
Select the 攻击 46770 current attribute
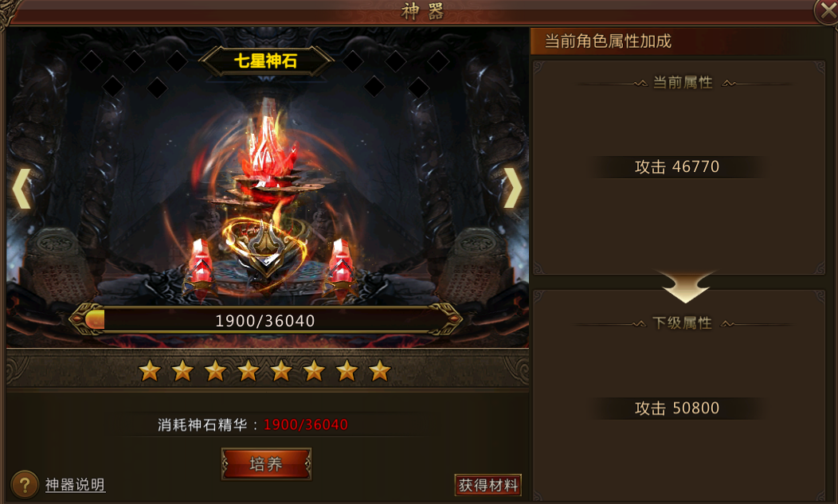(676, 166)
